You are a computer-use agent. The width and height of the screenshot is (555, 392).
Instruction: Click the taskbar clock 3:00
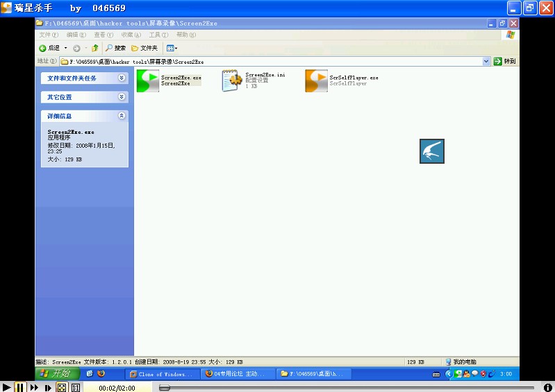pos(506,374)
